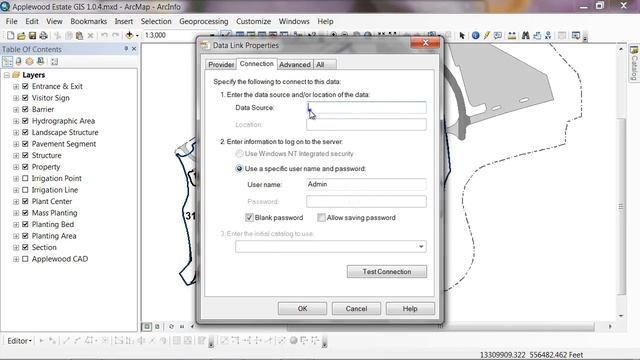Collapse the Layers group in the TOC
The image size is (640, 360).
[x=7, y=75]
